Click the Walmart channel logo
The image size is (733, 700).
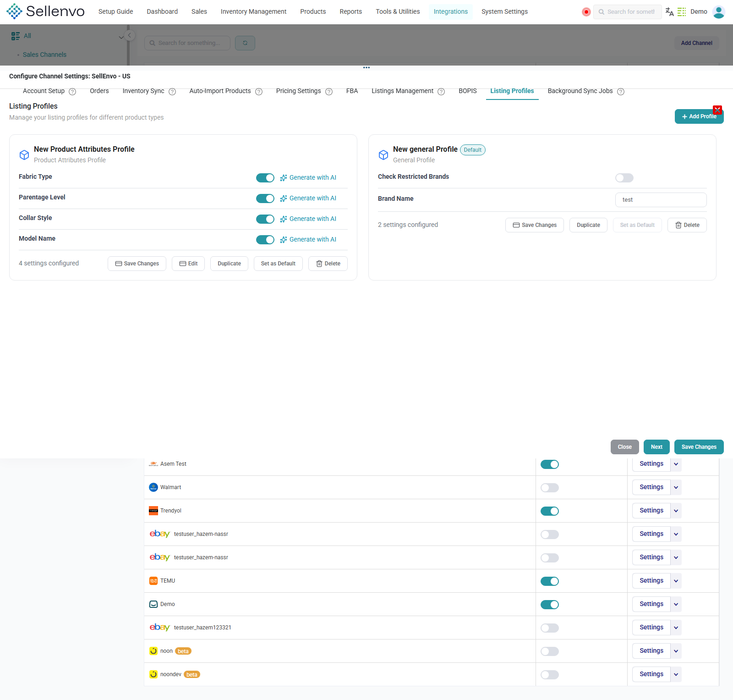pyautogui.click(x=153, y=487)
